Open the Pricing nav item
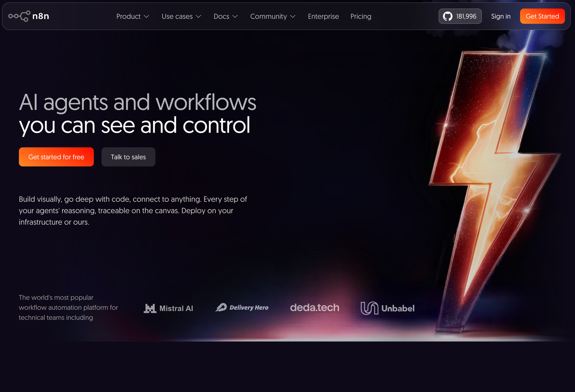This screenshot has height=392, width=575. click(x=361, y=16)
